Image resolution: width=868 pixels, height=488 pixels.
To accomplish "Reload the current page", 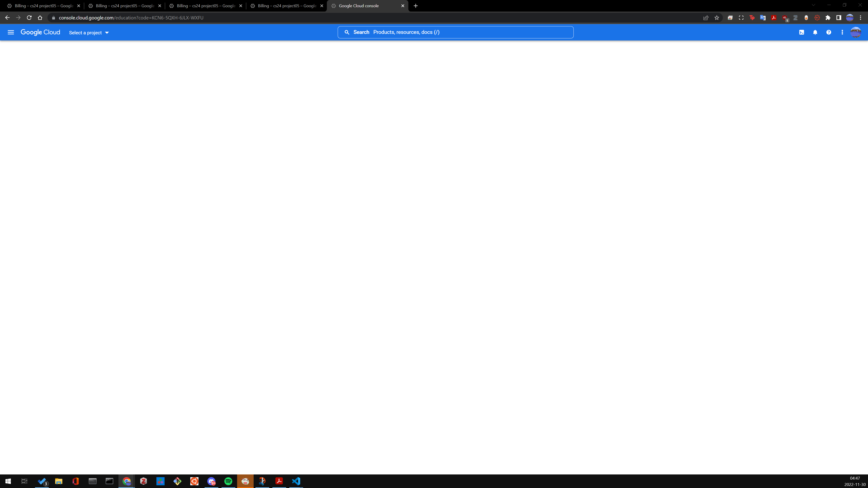I will [29, 18].
